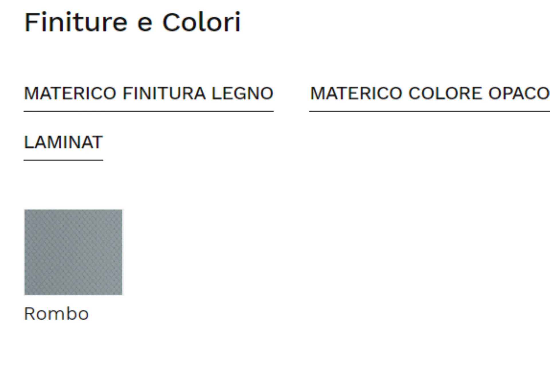Select the LAMINAT tab

[x=63, y=142]
